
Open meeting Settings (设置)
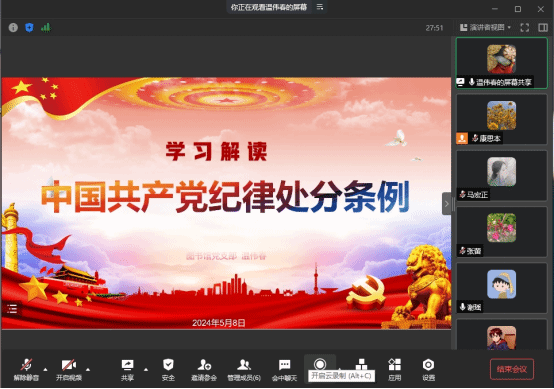428,370
